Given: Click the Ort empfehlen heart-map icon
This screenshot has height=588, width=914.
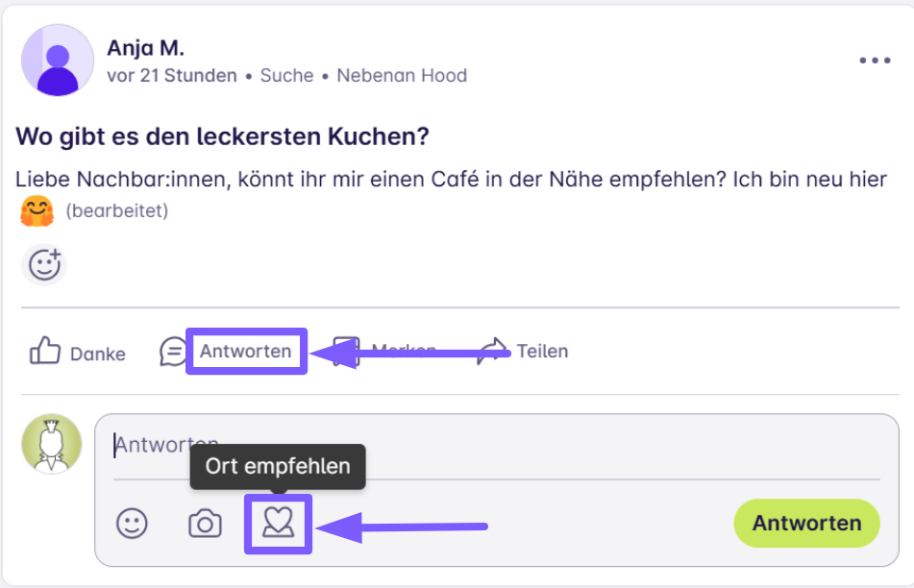Looking at the screenshot, I should [x=278, y=524].
